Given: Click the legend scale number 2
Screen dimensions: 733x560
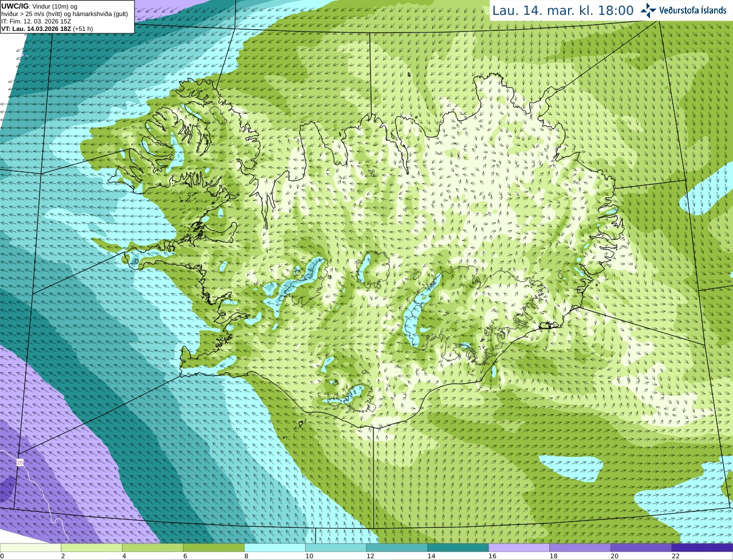Looking at the screenshot, I should 63,556.
